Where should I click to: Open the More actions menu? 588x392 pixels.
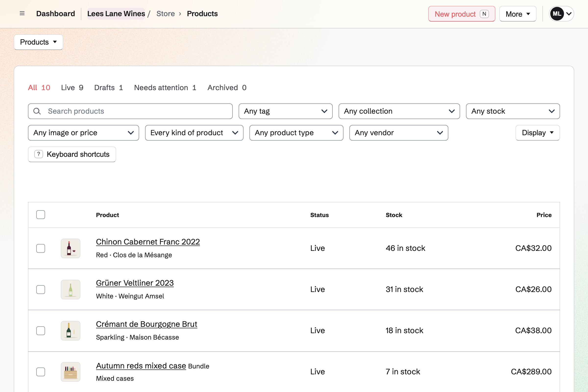point(518,14)
